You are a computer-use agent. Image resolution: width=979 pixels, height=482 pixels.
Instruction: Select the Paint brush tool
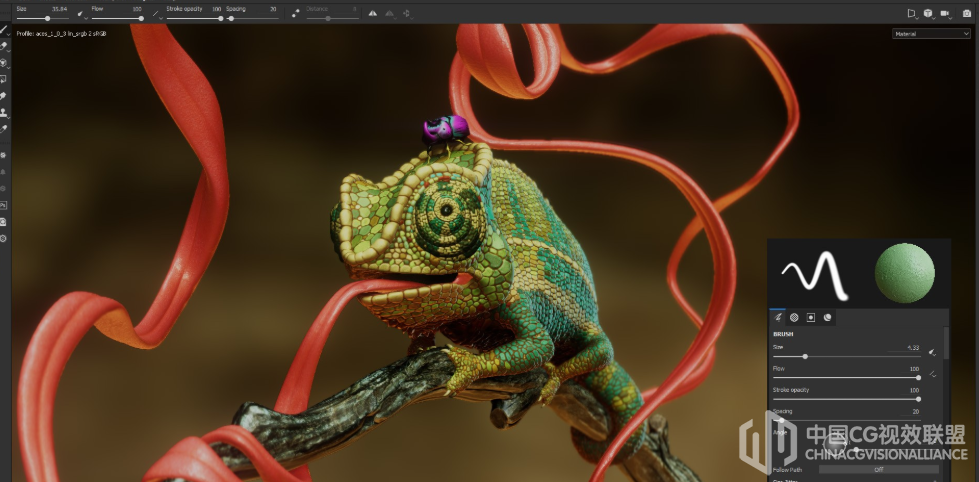click(4, 29)
